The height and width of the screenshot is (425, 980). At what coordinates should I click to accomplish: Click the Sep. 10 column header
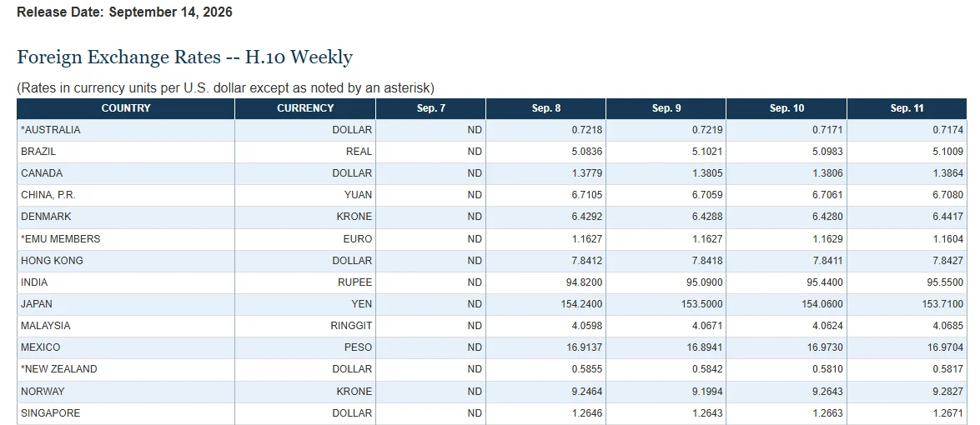pos(787,108)
